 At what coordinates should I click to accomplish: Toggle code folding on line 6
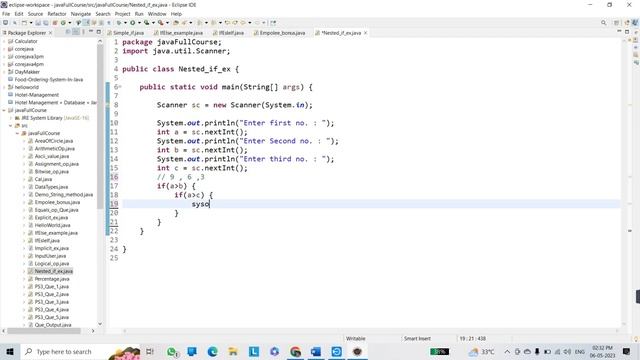(x=120, y=87)
